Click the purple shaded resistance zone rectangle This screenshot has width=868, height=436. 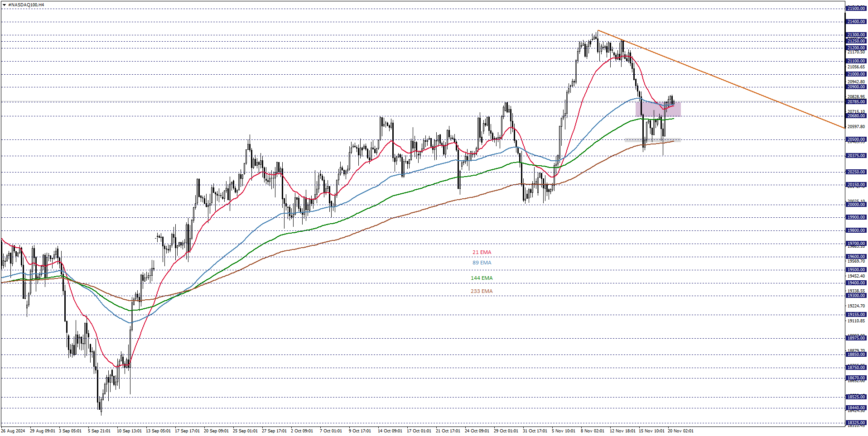(x=658, y=109)
